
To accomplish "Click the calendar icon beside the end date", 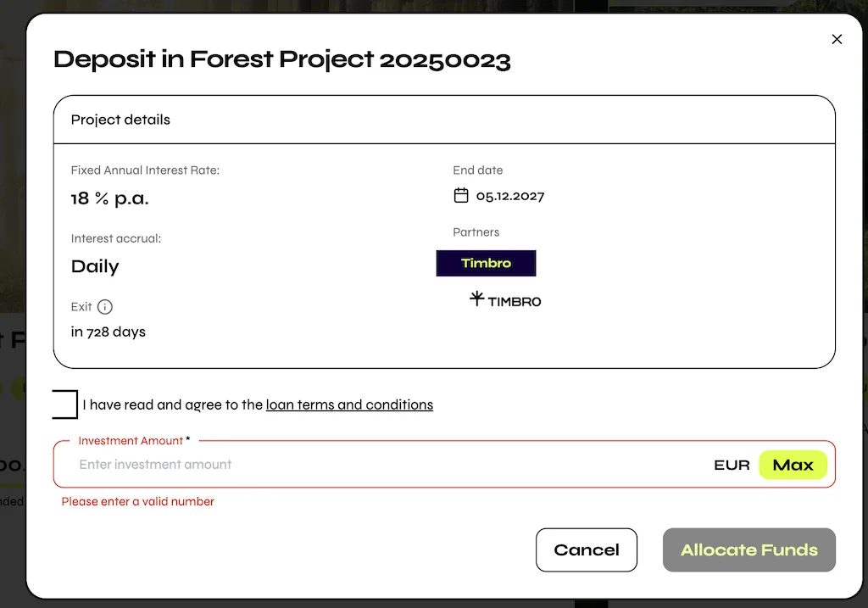I will click(x=460, y=194).
